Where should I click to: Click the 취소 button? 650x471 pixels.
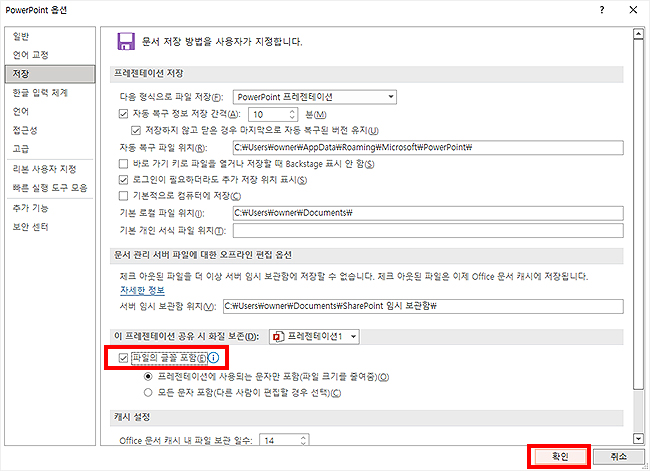pos(618,457)
